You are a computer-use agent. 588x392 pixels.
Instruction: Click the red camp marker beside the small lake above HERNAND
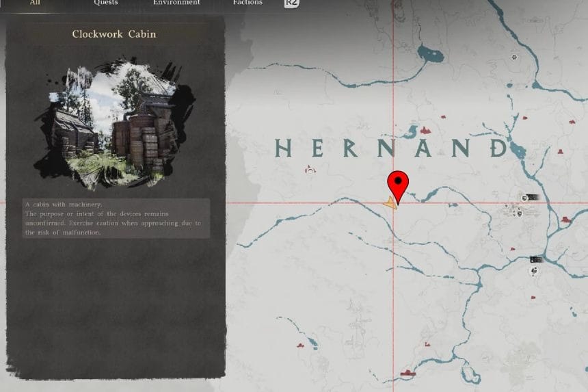pos(425,131)
